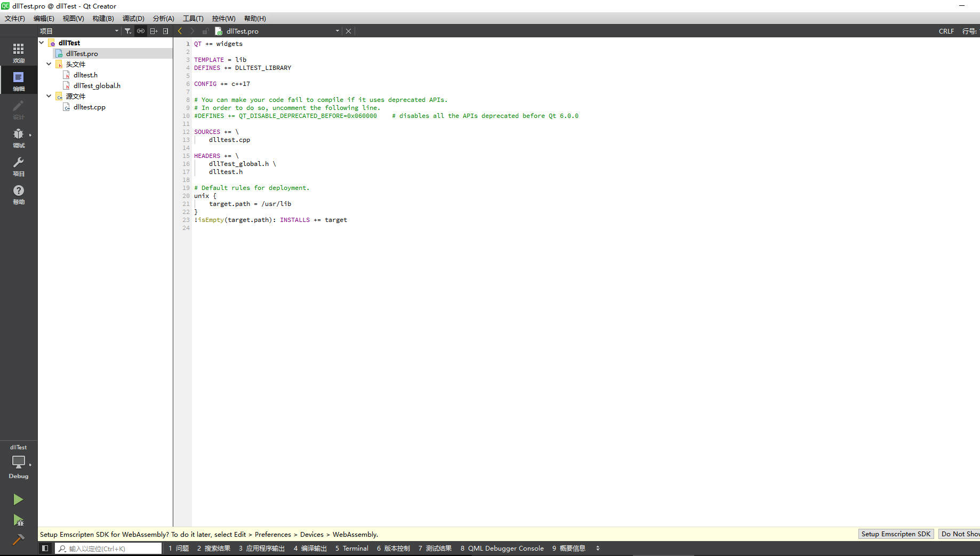Open 4 编译输出 pane
980x556 pixels.
(x=310, y=548)
